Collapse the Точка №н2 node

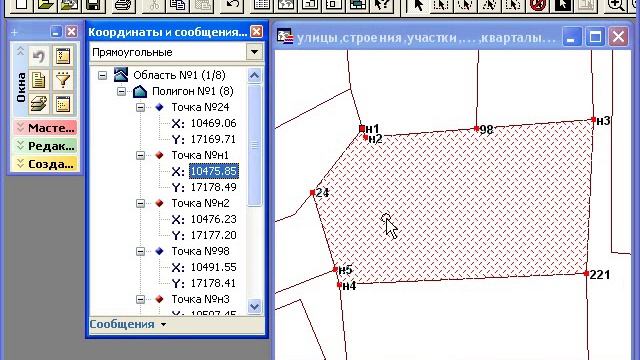click(x=140, y=203)
